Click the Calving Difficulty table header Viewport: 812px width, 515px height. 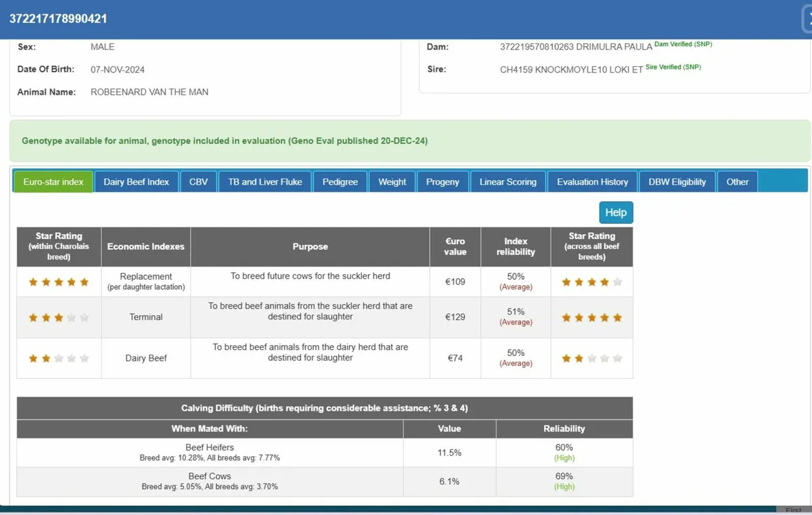point(325,408)
